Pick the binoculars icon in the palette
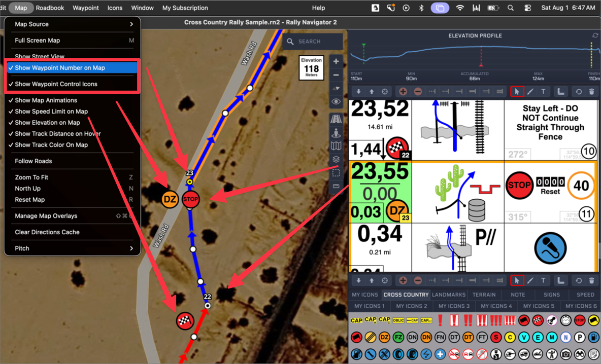 pos(580,354)
